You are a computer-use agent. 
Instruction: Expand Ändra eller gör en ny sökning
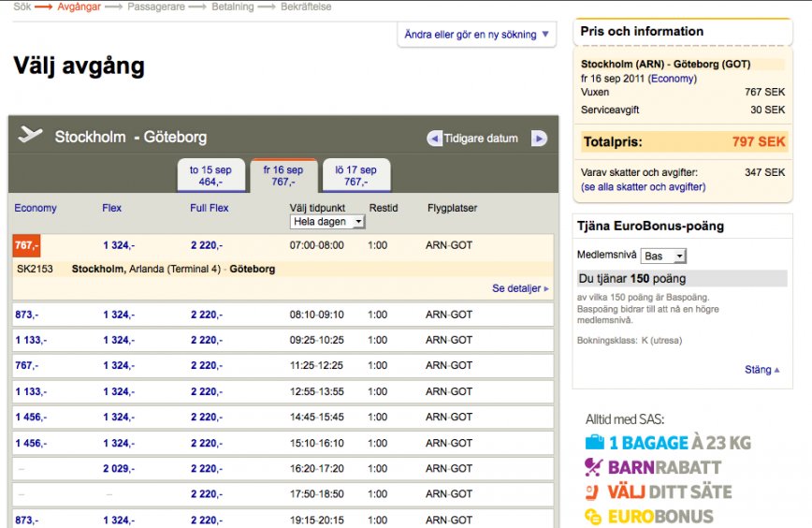click(x=477, y=35)
